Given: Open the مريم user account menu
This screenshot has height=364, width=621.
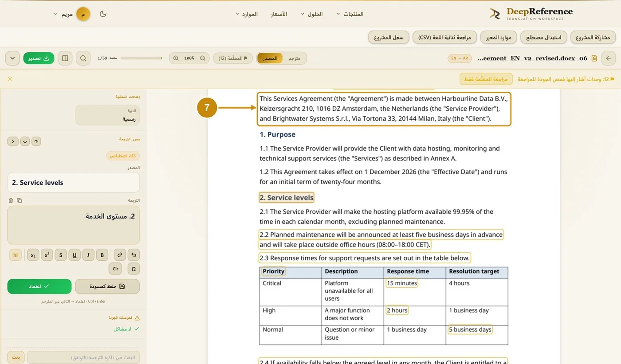Looking at the screenshot, I should coord(72,14).
